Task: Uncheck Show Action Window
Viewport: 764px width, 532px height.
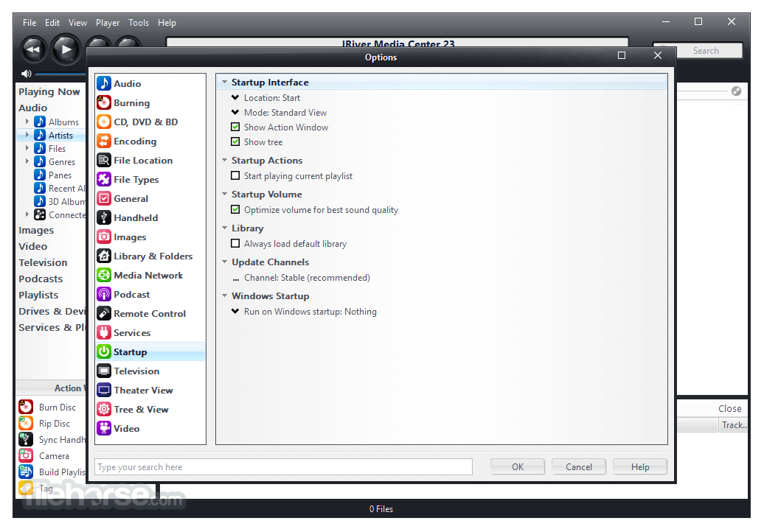Action: point(235,127)
